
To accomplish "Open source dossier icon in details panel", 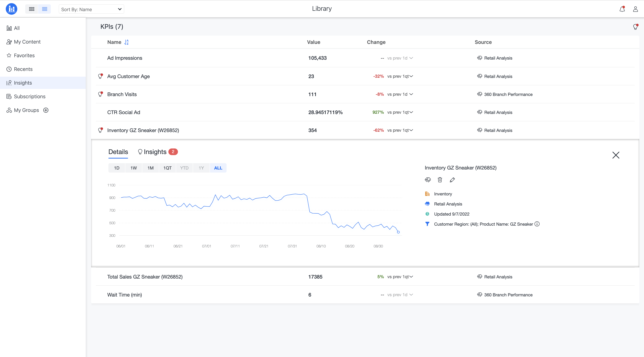I will pyautogui.click(x=428, y=180).
